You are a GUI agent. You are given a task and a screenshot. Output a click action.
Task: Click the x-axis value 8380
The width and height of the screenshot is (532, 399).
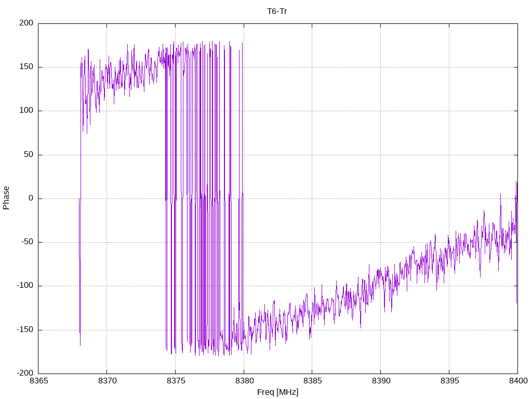coord(244,381)
